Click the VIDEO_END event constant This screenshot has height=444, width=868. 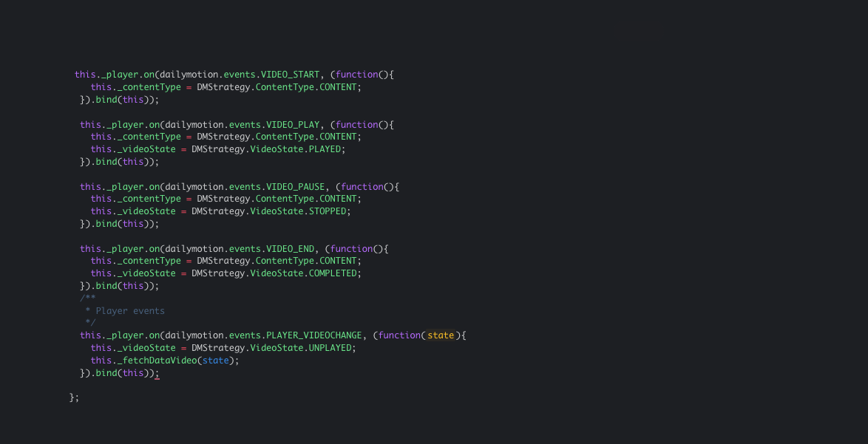tap(290, 249)
